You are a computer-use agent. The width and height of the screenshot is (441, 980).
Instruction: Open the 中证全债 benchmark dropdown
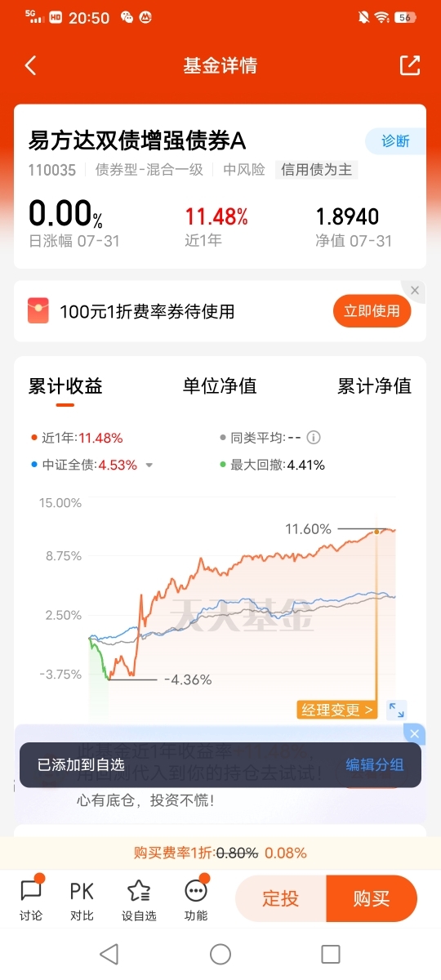click(149, 465)
